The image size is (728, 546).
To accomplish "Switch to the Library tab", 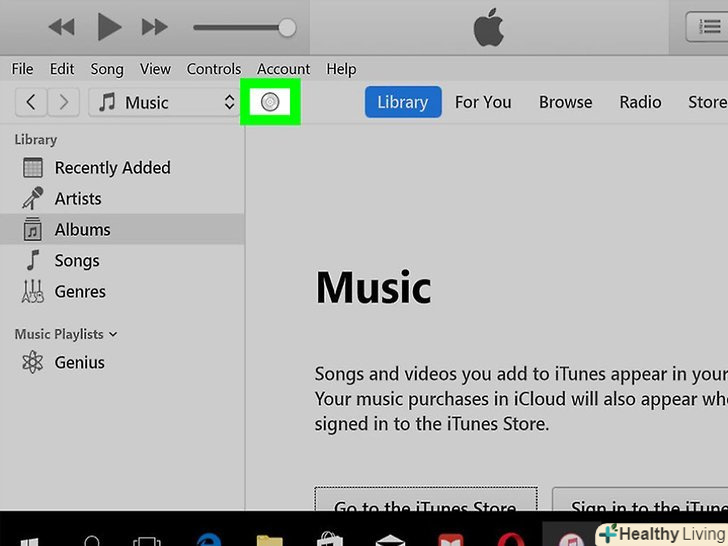I will [x=403, y=102].
